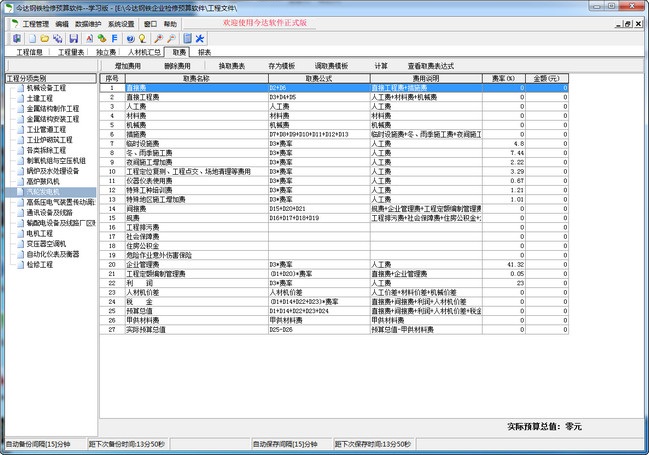This screenshot has width=649, height=455.
Task: Switch to the 独立费 tab
Action: [x=106, y=52]
